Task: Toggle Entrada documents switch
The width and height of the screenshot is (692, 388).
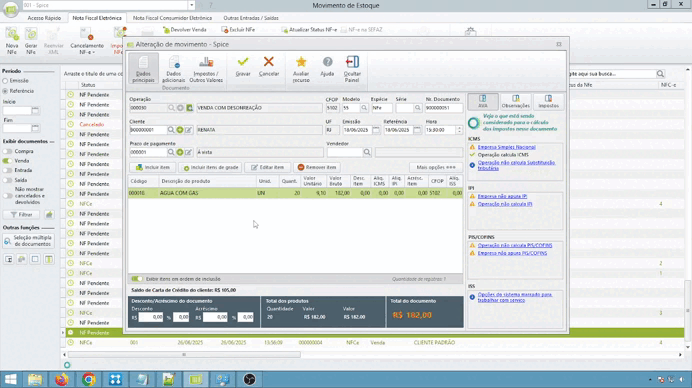Action: [8, 170]
